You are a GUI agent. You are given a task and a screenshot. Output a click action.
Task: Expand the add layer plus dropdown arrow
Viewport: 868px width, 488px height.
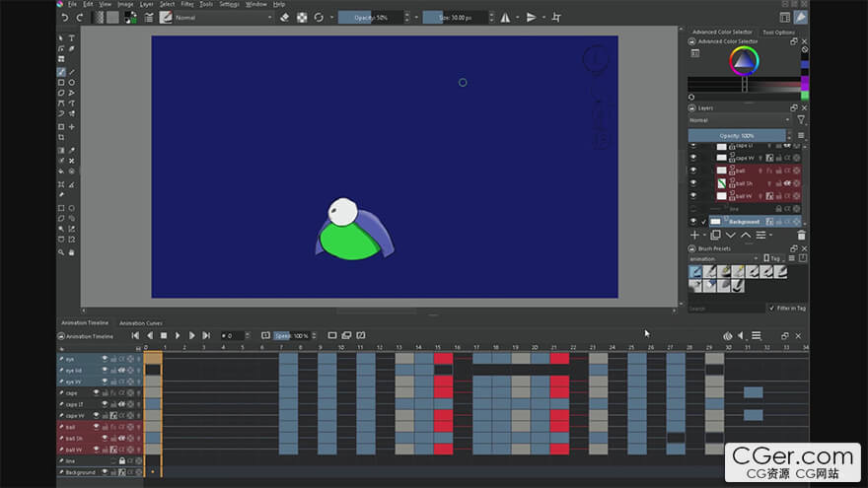click(x=703, y=236)
